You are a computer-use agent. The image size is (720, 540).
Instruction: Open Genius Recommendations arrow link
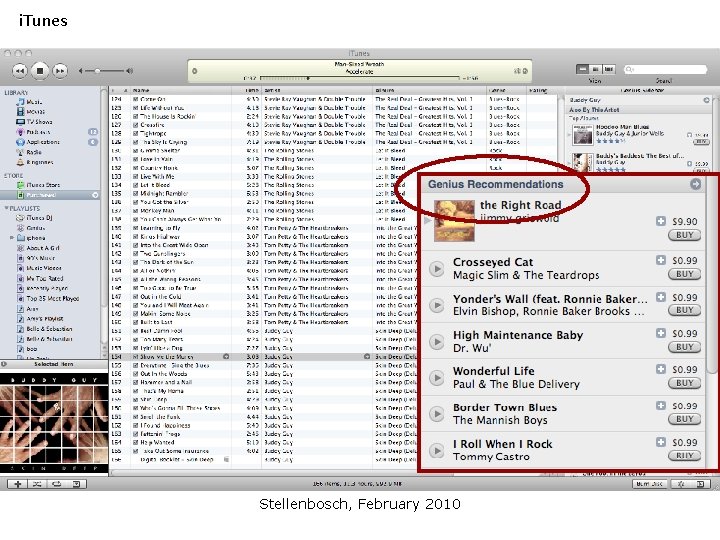(696, 184)
